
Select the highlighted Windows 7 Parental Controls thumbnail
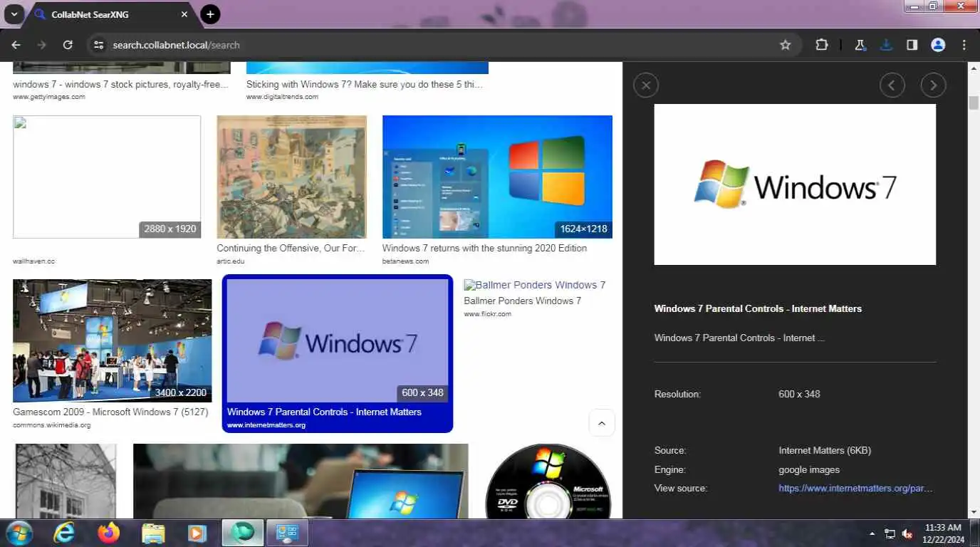pyautogui.click(x=338, y=340)
